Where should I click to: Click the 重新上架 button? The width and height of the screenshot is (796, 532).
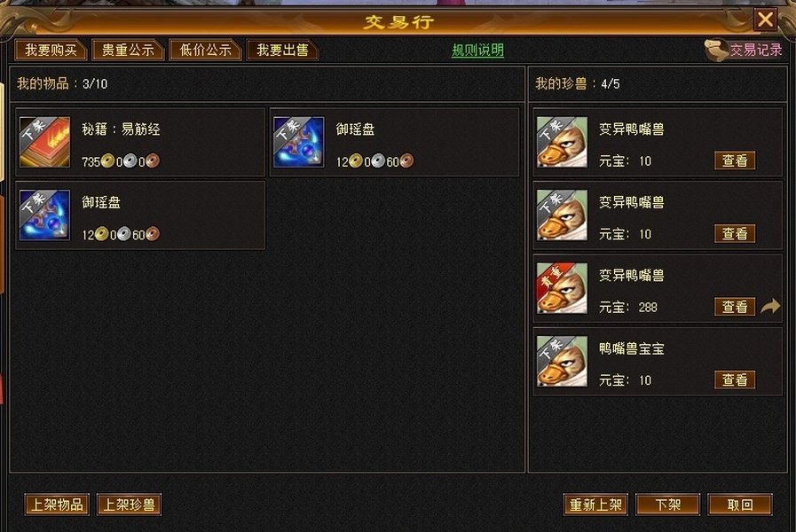(x=595, y=505)
